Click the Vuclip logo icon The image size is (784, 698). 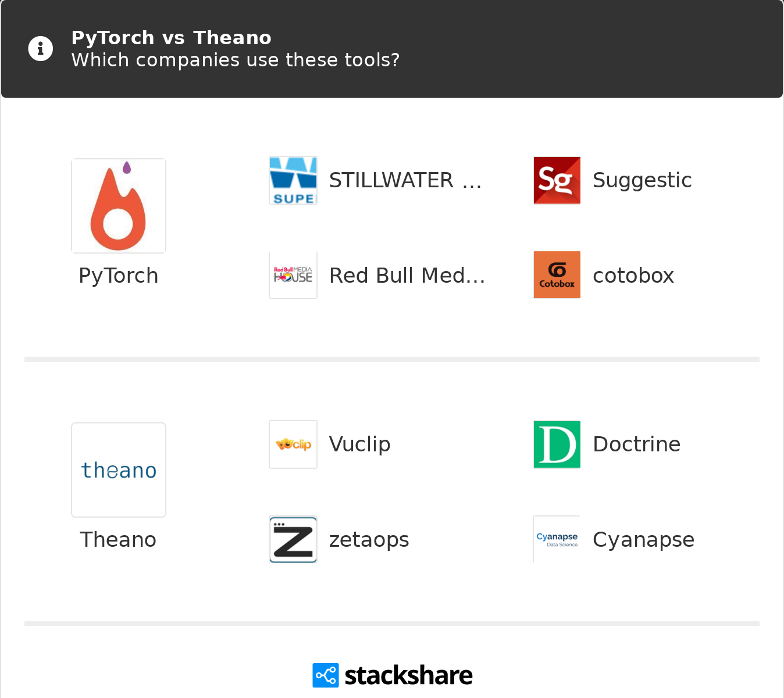pyautogui.click(x=293, y=444)
